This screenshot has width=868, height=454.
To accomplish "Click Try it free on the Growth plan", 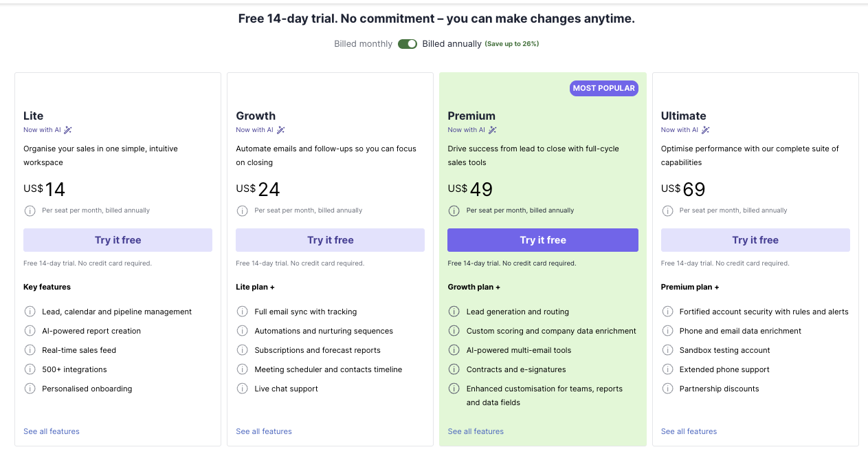I will 330,240.
